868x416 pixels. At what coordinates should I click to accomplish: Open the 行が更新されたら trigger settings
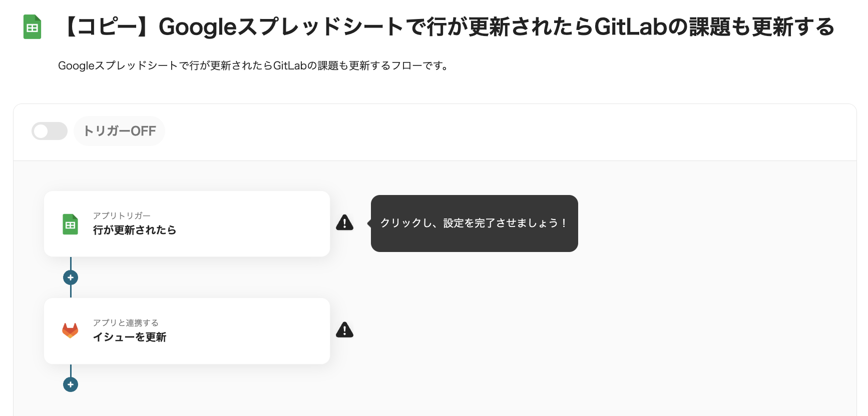(187, 224)
